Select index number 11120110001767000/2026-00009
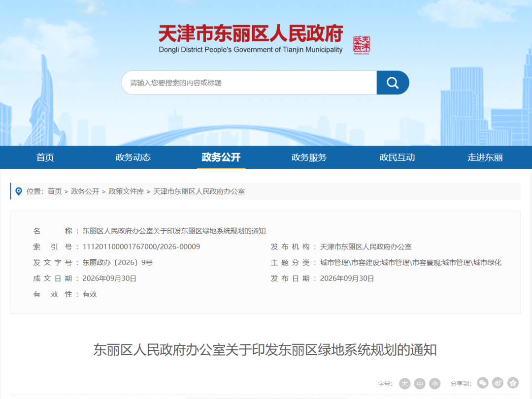532x399 pixels. point(141,247)
